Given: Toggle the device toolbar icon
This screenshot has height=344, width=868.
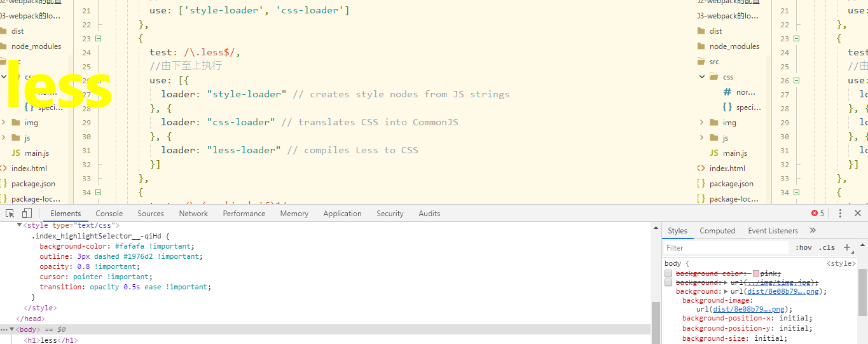Looking at the screenshot, I should coord(27,214).
